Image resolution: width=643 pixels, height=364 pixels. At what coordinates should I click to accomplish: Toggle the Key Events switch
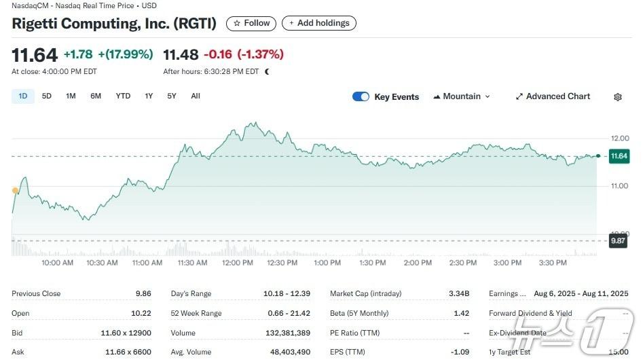(x=361, y=96)
